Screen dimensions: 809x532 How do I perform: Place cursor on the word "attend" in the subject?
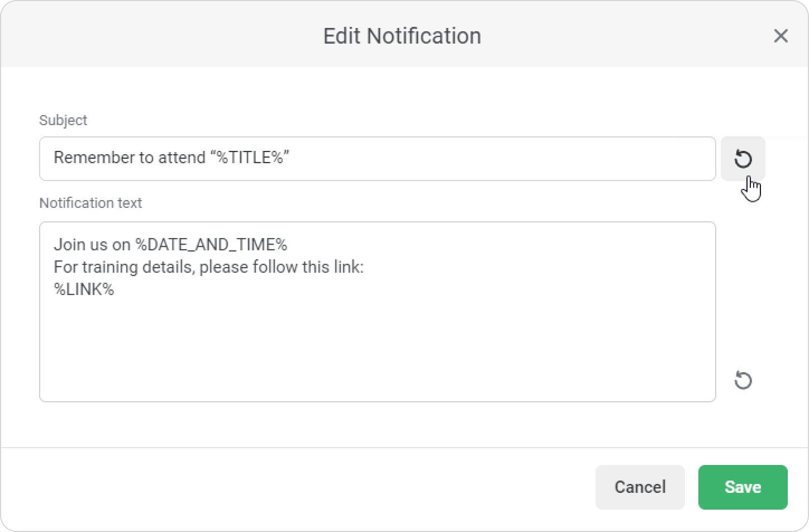(182, 158)
